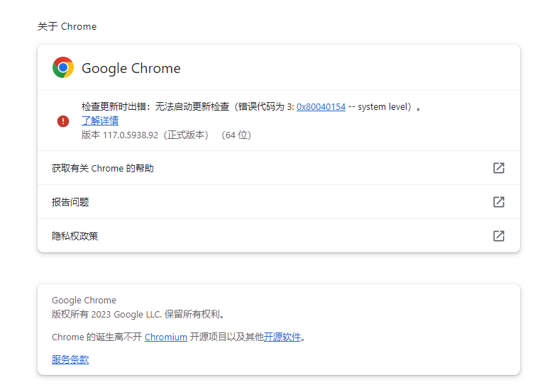The image size is (557, 392).
Task: Click the Google Chrome logo icon
Action: 63,67
